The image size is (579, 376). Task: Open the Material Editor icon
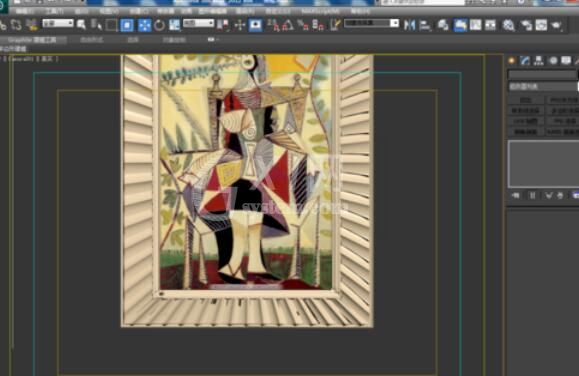(x=508, y=25)
